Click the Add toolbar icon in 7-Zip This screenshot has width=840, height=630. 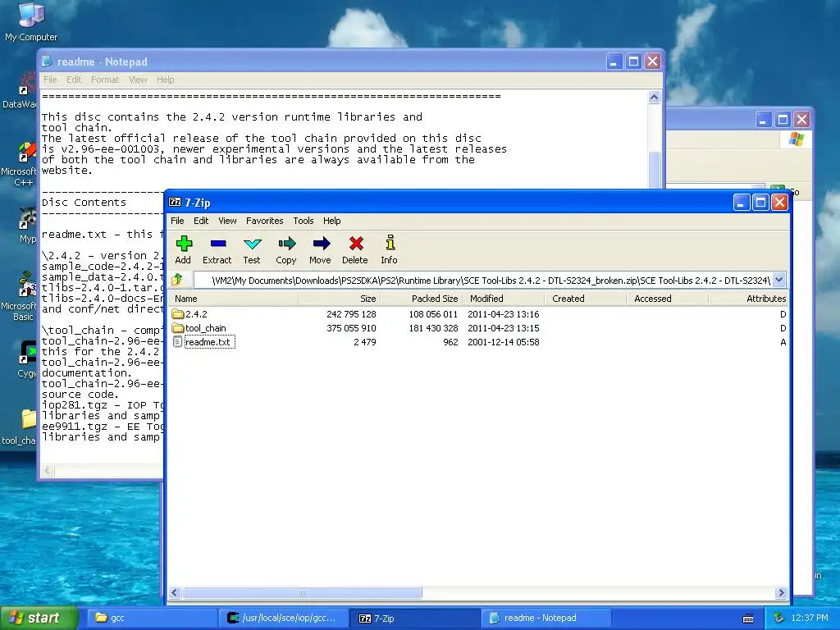click(183, 249)
